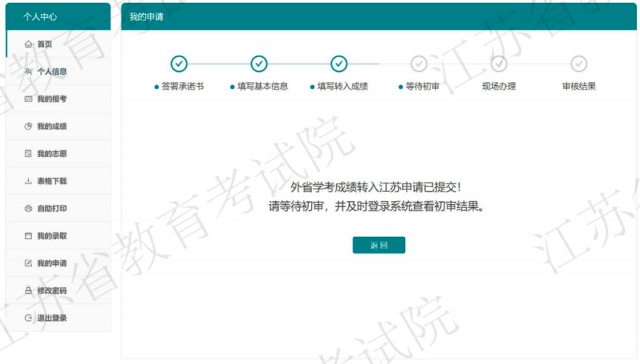The width and height of the screenshot is (640, 364).
Task: Click the grey 审核结果 step circle
Action: pyautogui.click(x=579, y=64)
